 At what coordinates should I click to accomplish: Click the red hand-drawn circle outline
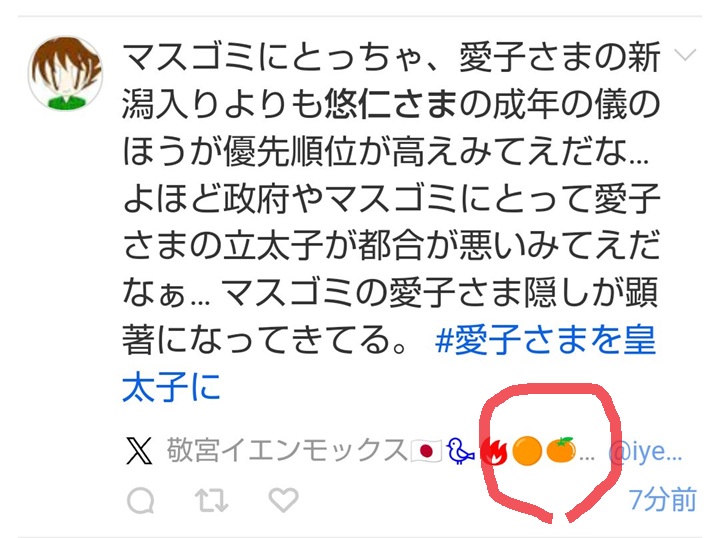click(x=550, y=453)
